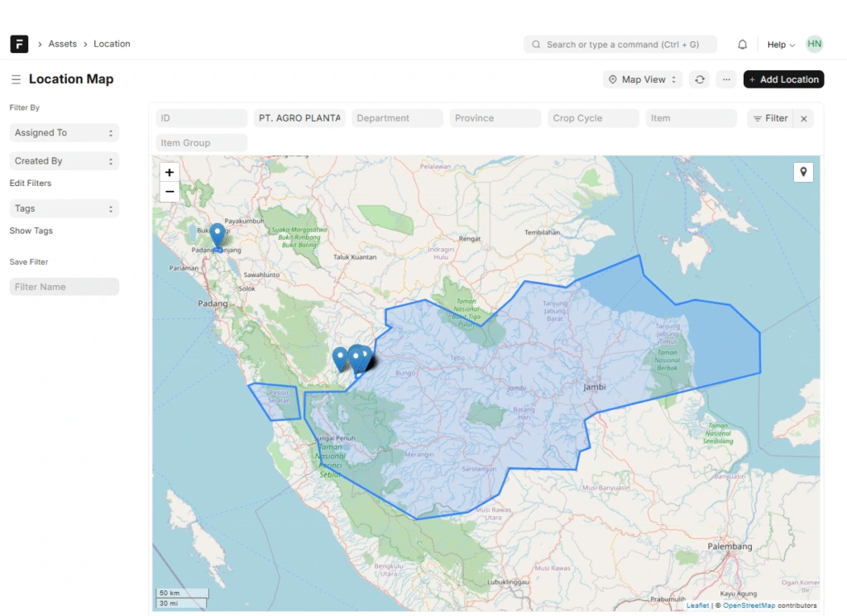
Task: Clear filters with the X button
Action: pyautogui.click(x=804, y=119)
